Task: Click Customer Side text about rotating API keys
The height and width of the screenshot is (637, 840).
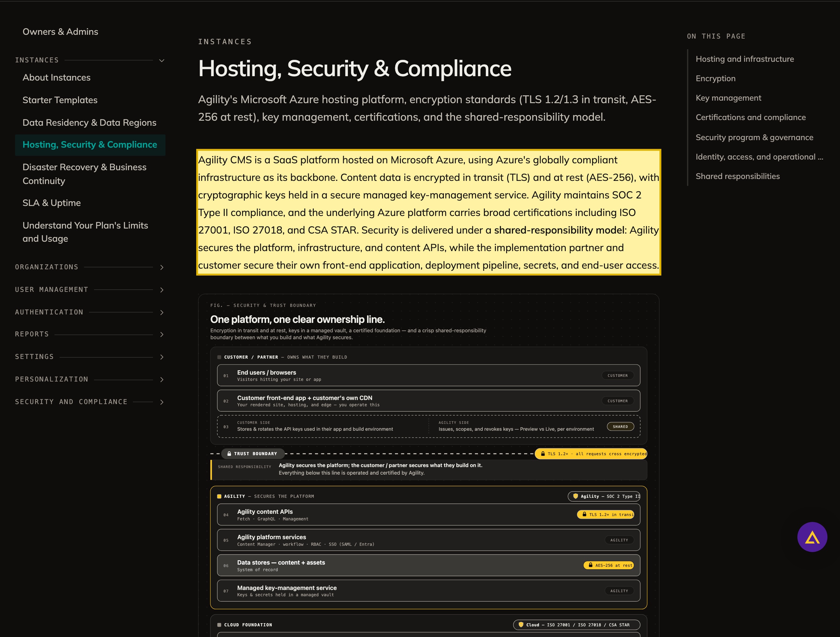Action: point(315,429)
